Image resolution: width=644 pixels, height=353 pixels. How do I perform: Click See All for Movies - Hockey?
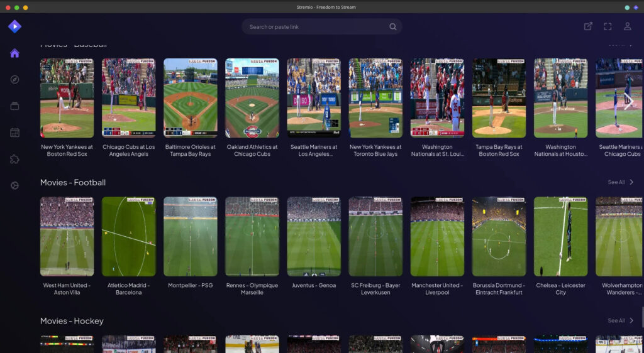click(616, 320)
